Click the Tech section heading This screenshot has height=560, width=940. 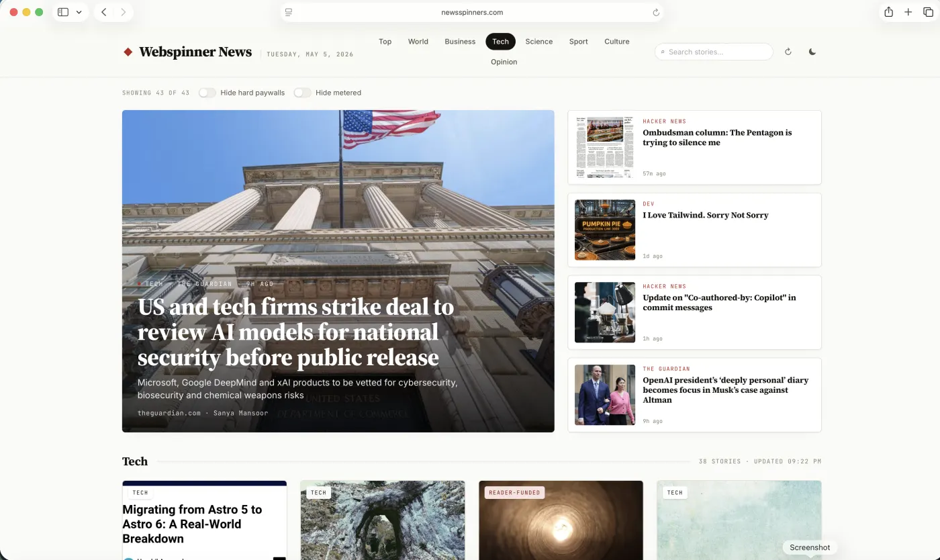point(135,461)
